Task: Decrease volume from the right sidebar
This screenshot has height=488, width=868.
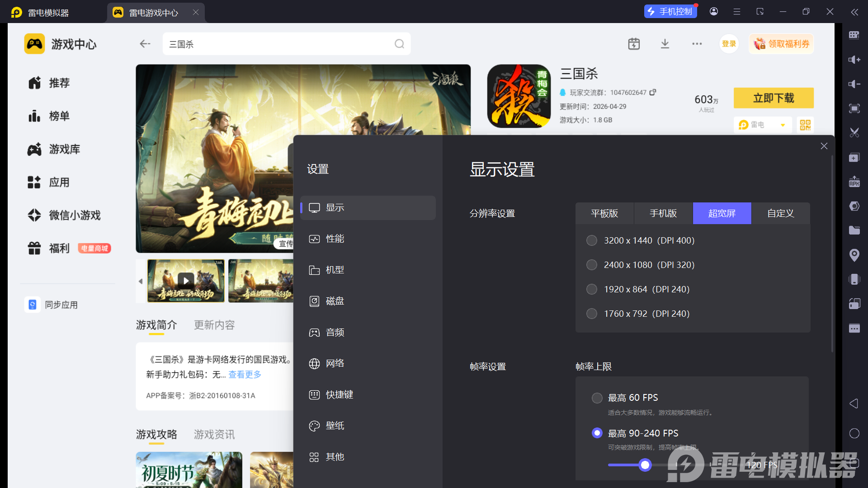Action: (854, 84)
